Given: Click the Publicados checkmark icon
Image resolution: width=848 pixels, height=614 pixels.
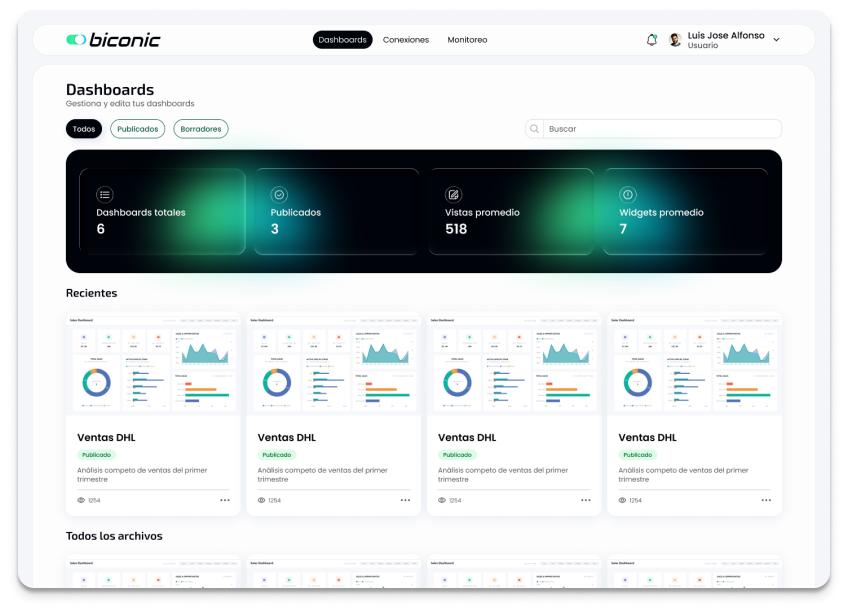Looking at the screenshot, I should tap(279, 194).
